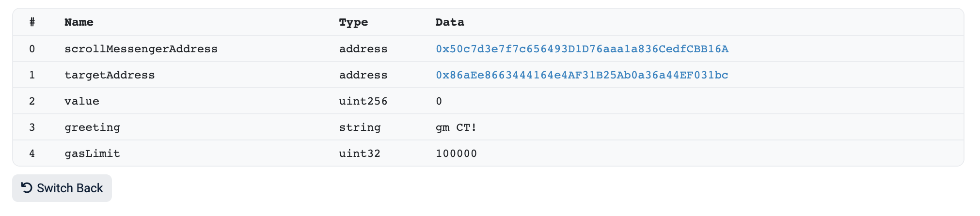The height and width of the screenshot is (216, 980).
Task: Select the scrollMessengerAddress name cell
Action: [x=141, y=49]
